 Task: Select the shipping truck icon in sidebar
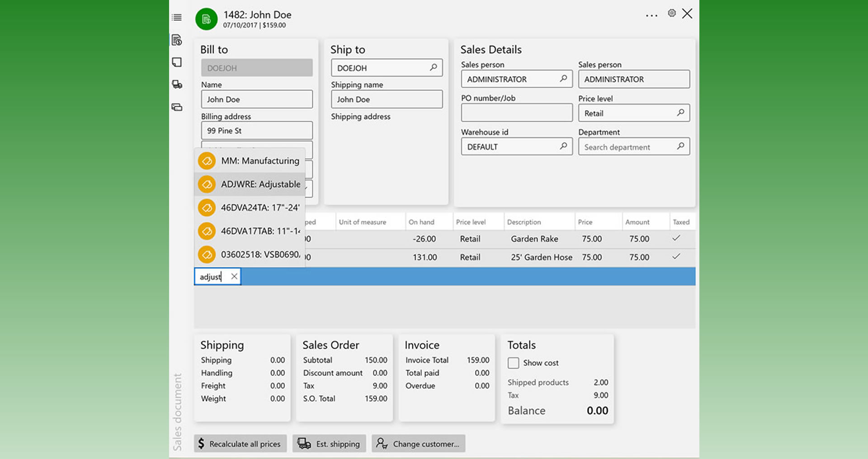pos(176,84)
